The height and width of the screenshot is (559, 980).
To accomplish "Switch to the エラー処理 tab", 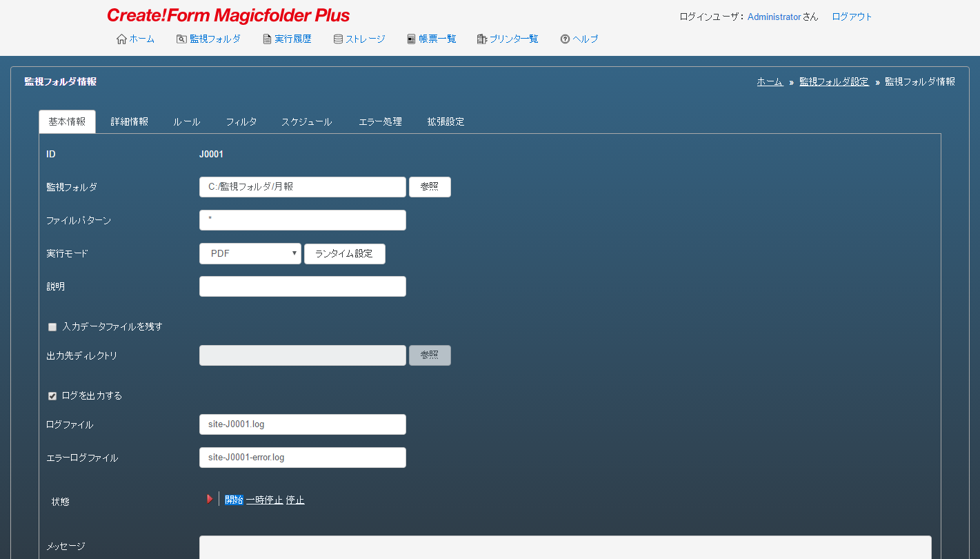I will tap(380, 121).
